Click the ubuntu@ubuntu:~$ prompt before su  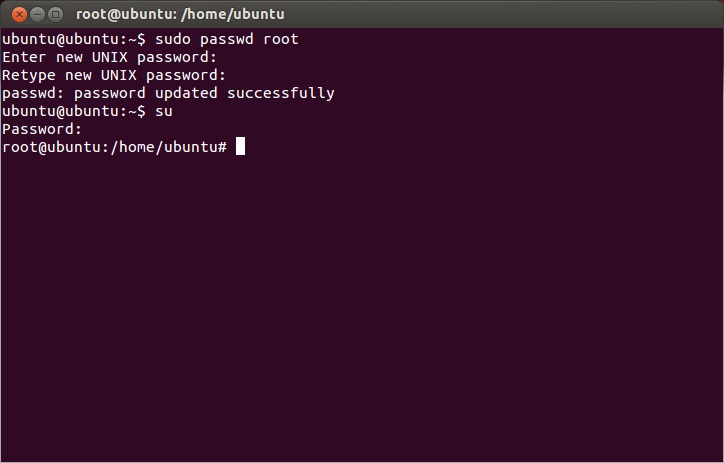coord(74,111)
